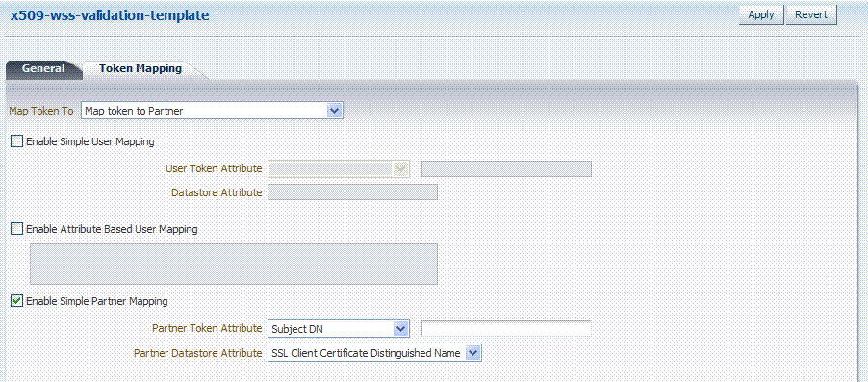Image resolution: width=868 pixels, height=382 pixels.
Task: Enable Attribute Based User Mapping checkbox
Action: 17,228
